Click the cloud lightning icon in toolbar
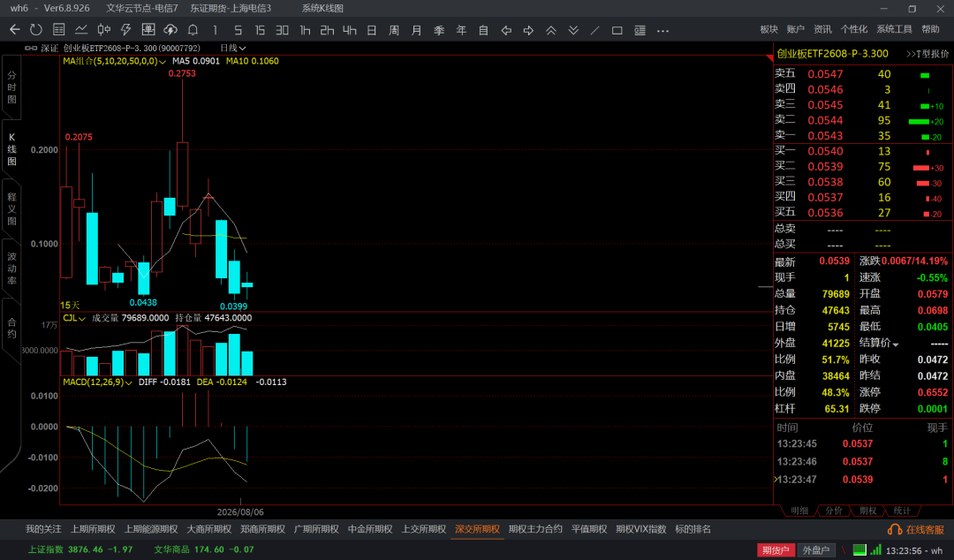The height and width of the screenshot is (560, 954). point(170,29)
